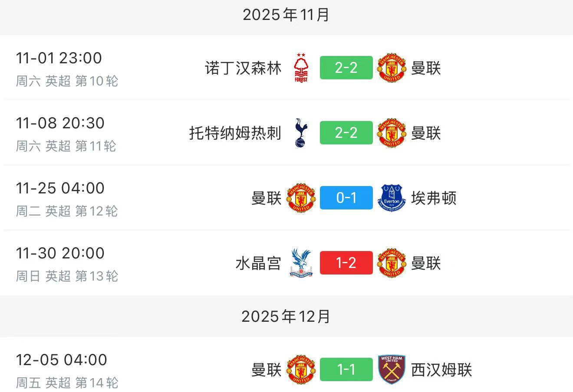
Task: Open the 2-2 Tottenham match score
Action: [x=346, y=133]
